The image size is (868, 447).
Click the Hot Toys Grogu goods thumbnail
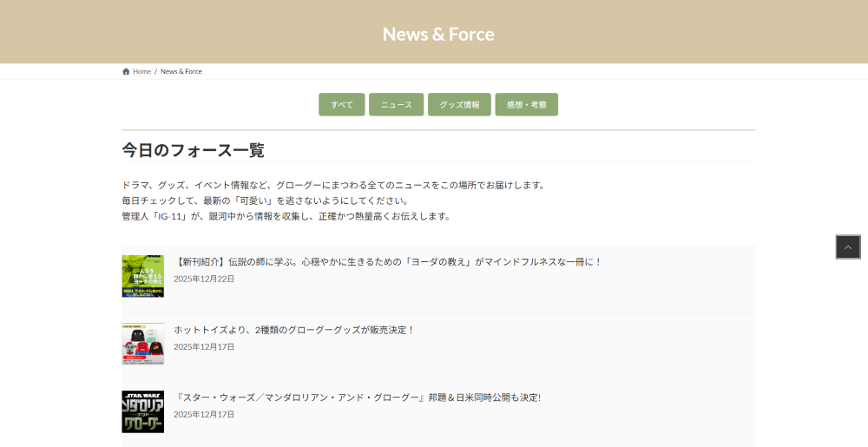click(142, 344)
